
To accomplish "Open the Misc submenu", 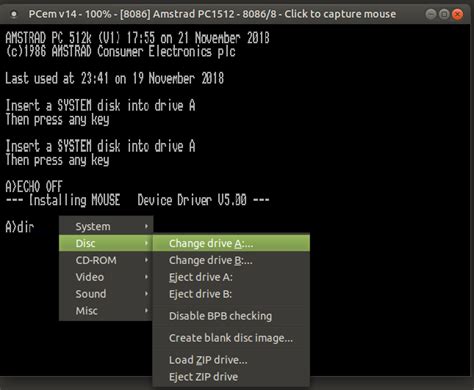I will pos(106,311).
